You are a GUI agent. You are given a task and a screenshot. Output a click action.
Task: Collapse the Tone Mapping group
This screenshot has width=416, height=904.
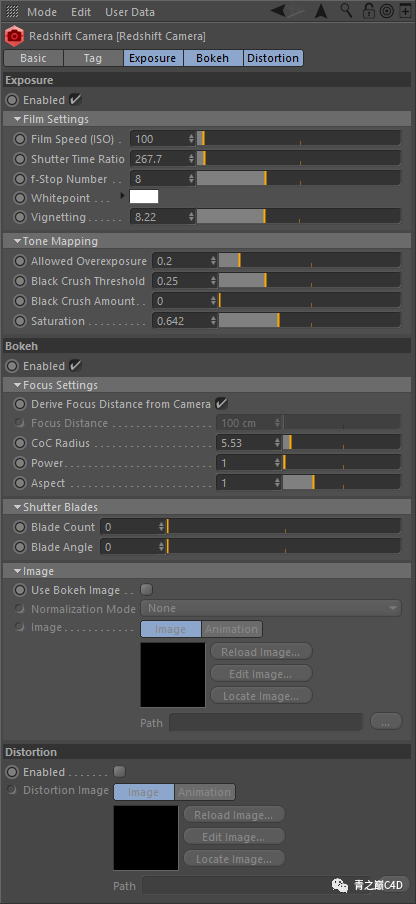(x=17, y=241)
